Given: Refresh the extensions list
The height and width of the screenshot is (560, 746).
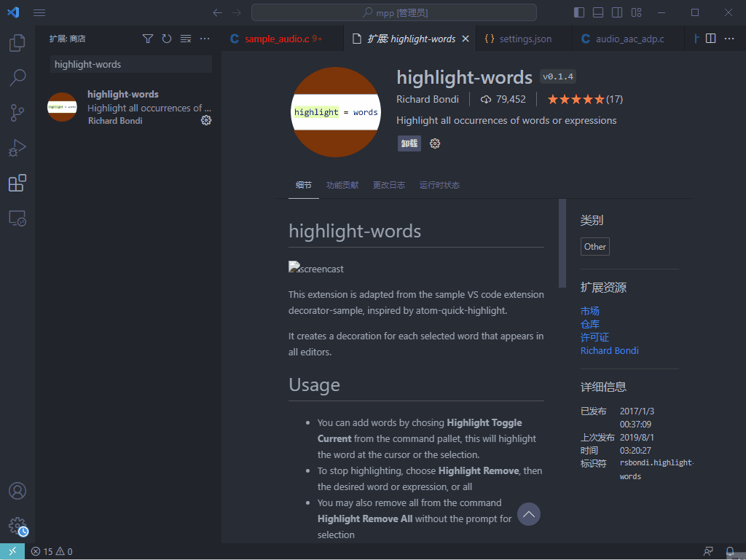Looking at the screenshot, I should point(167,39).
